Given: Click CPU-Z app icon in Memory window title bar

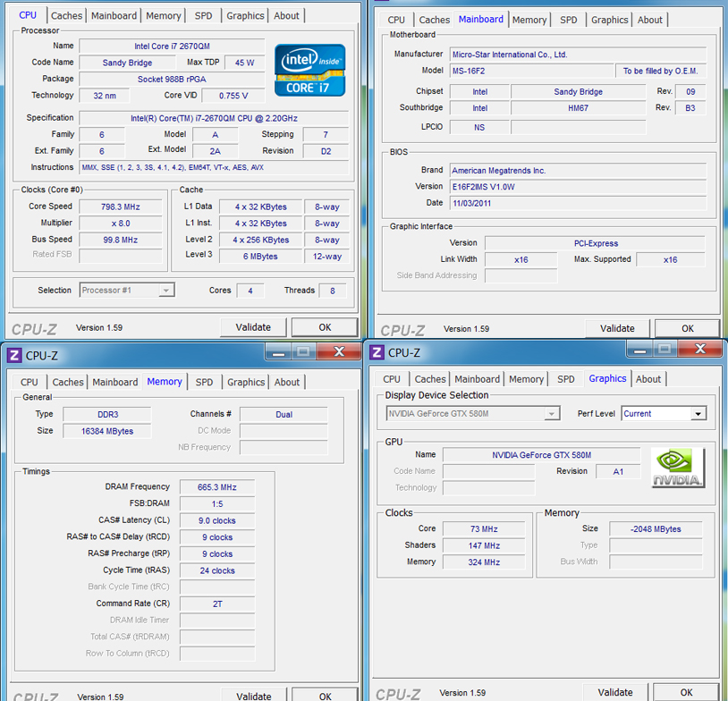Looking at the screenshot, I should click(x=14, y=356).
